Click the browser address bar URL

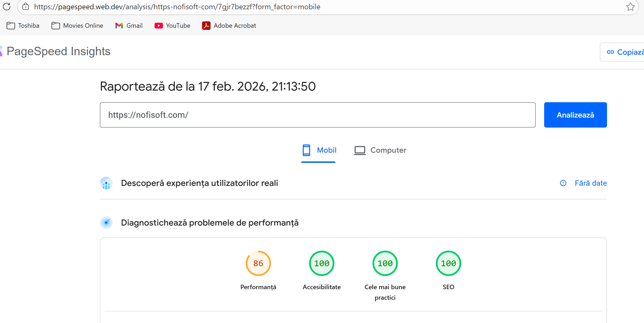tap(177, 7)
